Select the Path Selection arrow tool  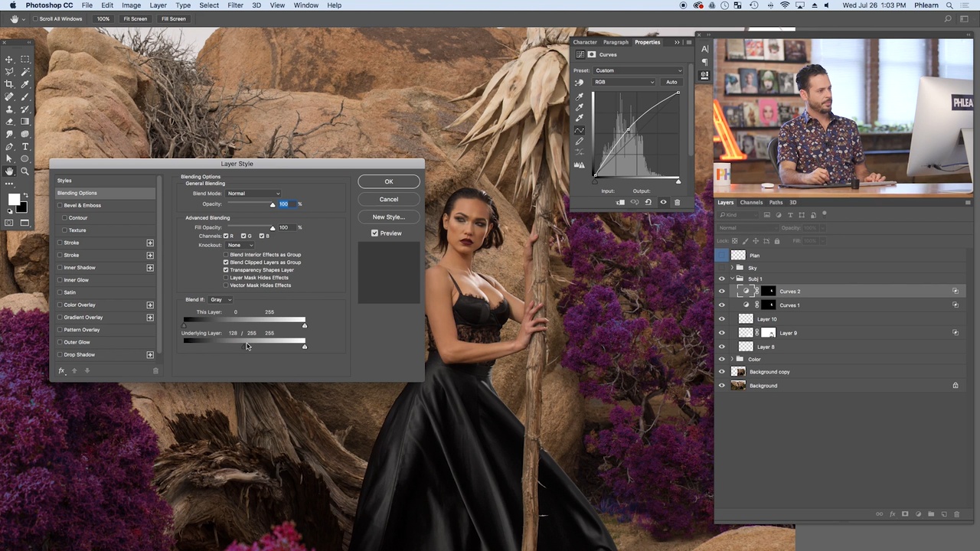(x=9, y=158)
